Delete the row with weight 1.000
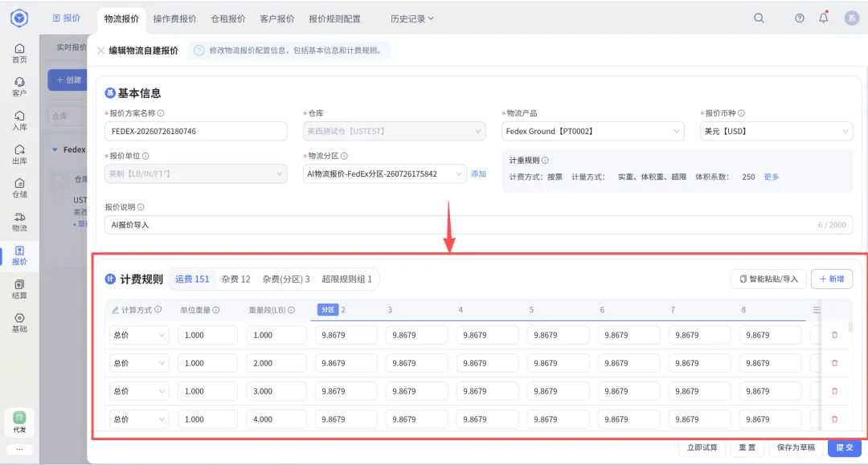The image size is (868, 465). pos(835,335)
